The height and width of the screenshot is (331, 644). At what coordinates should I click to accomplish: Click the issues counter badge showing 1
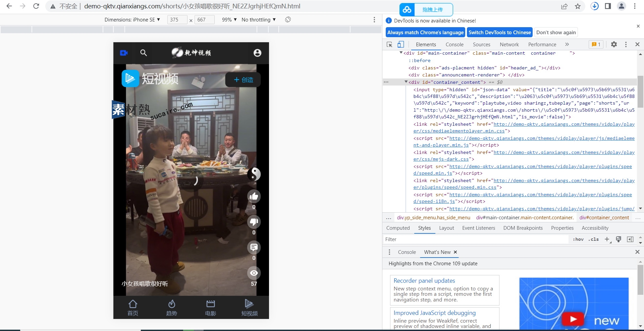point(596,44)
